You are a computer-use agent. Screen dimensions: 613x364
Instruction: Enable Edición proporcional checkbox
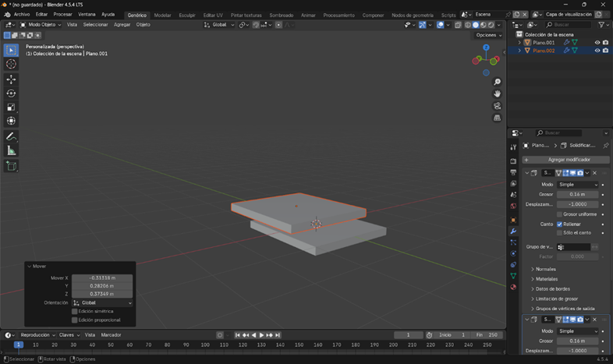coord(75,320)
